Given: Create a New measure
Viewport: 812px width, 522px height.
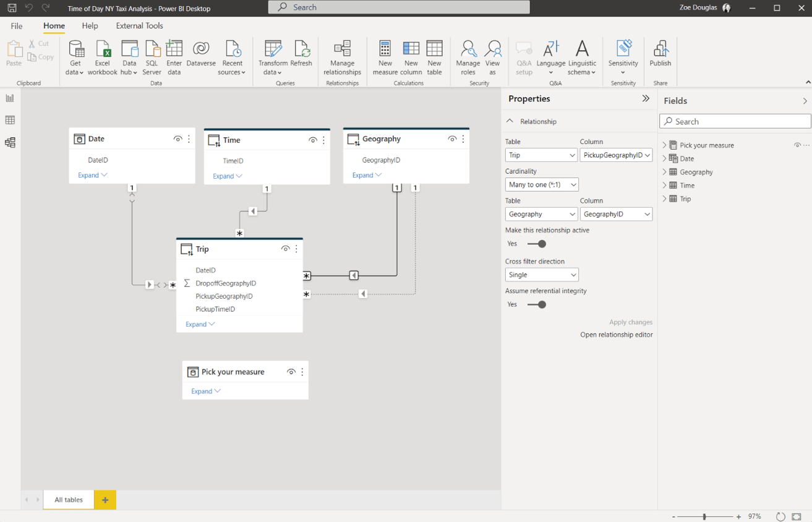Looking at the screenshot, I should pos(385,58).
